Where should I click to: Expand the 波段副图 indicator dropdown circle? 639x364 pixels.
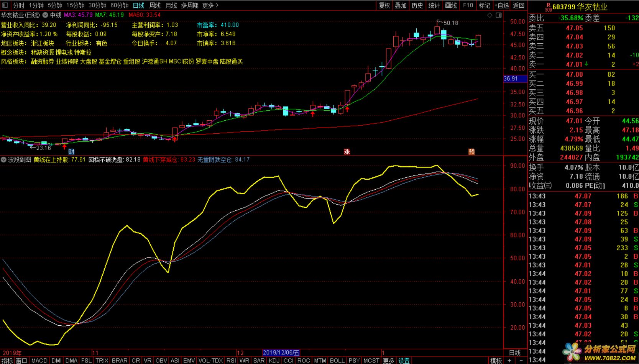click(x=4, y=159)
